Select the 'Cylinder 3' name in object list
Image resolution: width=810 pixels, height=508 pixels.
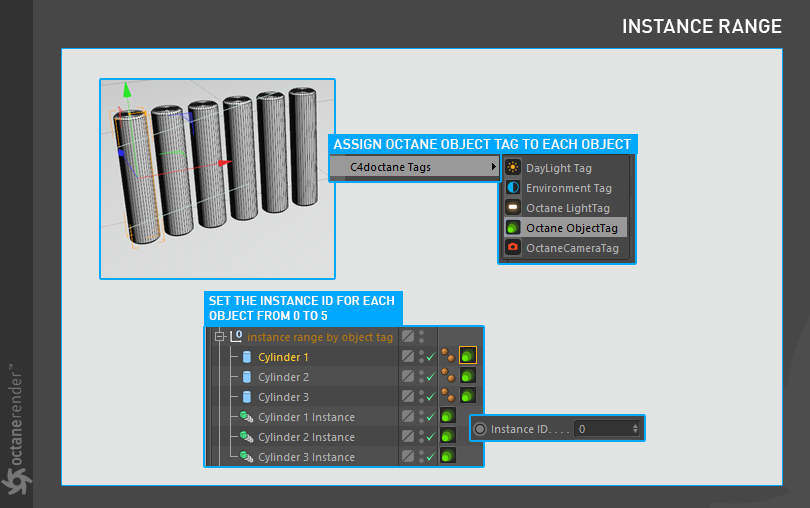tap(283, 397)
